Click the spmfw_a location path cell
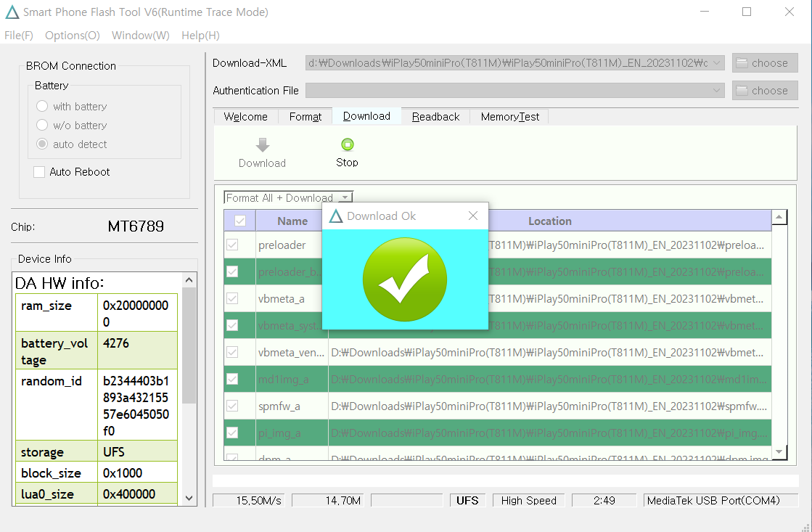 tap(550, 406)
